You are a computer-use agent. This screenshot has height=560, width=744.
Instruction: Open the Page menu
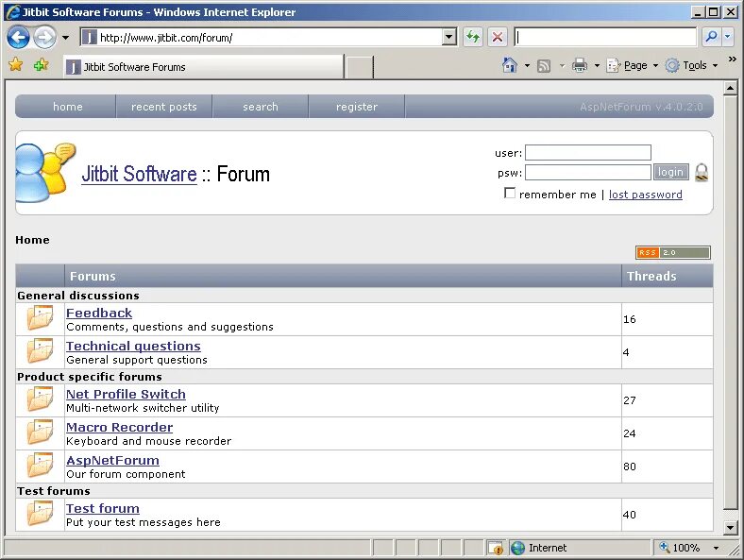tap(633, 65)
